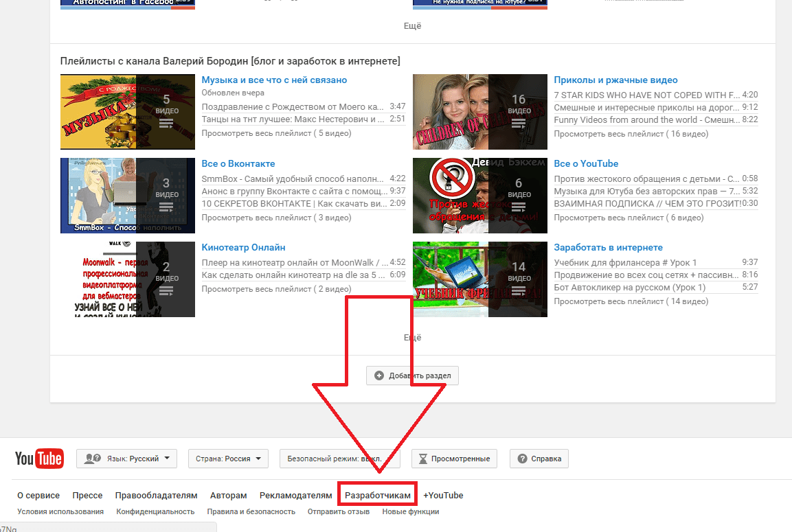The height and width of the screenshot is (532, 792).
Task: Click the Добавить раздел button
Action: 412,375
